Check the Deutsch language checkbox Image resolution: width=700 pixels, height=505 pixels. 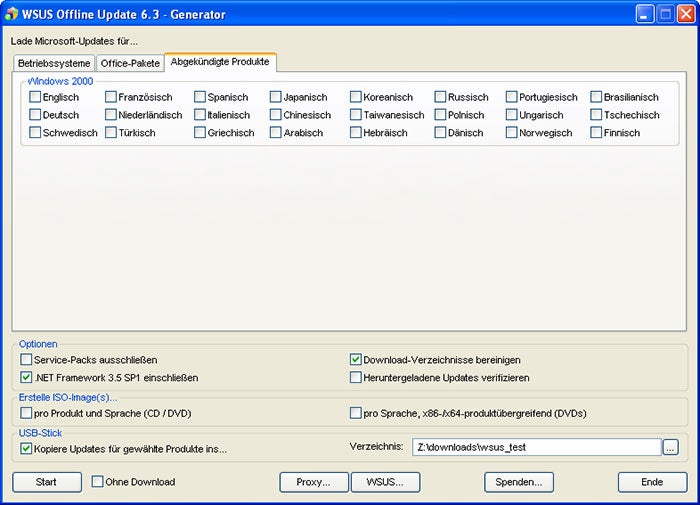click(x=35, y=115)
